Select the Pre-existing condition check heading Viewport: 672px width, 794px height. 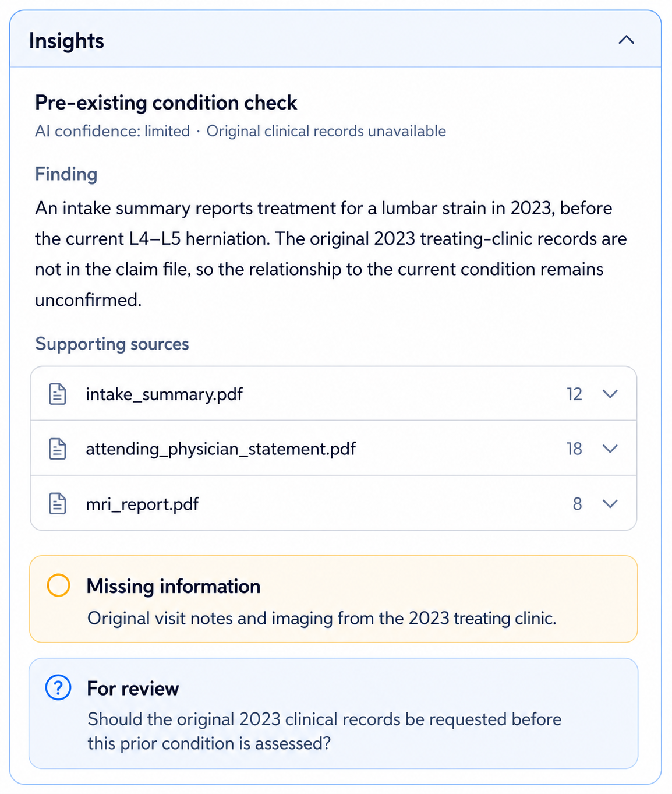coord(166,103)
